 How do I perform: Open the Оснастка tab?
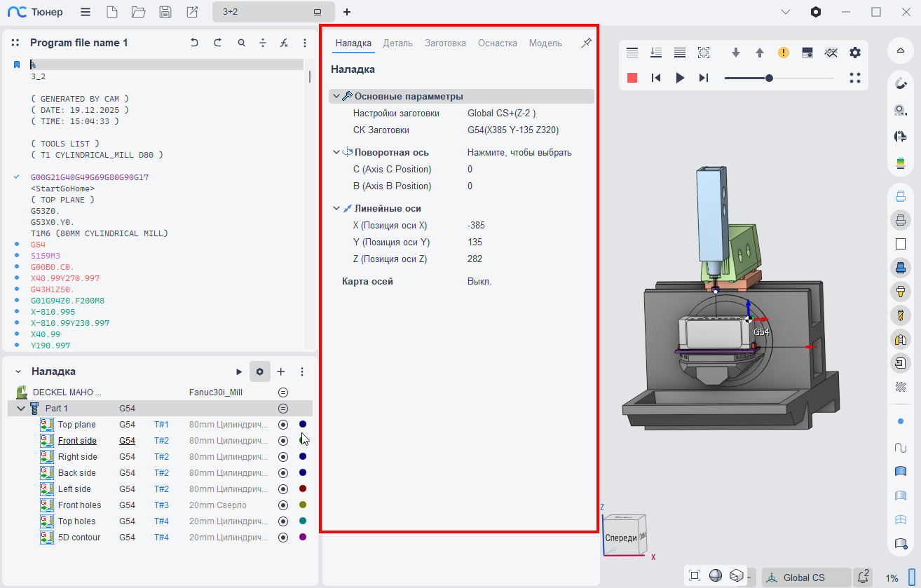(x=497, y=43)
